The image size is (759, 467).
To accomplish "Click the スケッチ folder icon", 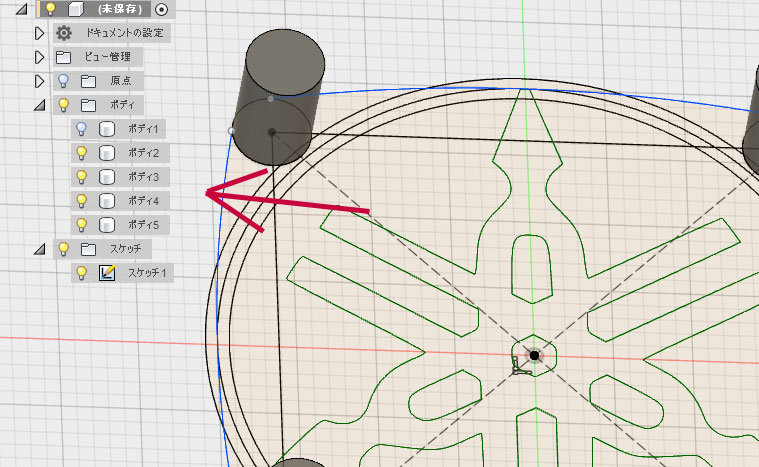I will [88, 249].
